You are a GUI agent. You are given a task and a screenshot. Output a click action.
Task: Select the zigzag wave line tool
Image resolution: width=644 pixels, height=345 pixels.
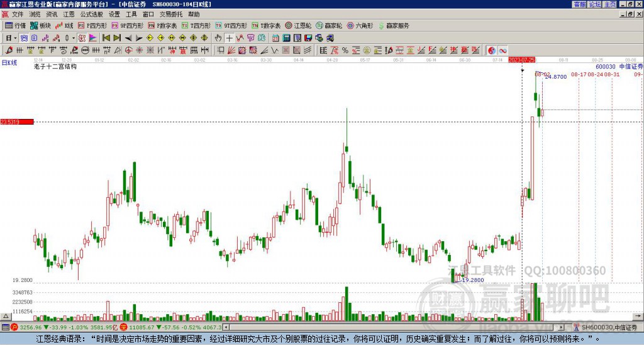tap(275, 50)
